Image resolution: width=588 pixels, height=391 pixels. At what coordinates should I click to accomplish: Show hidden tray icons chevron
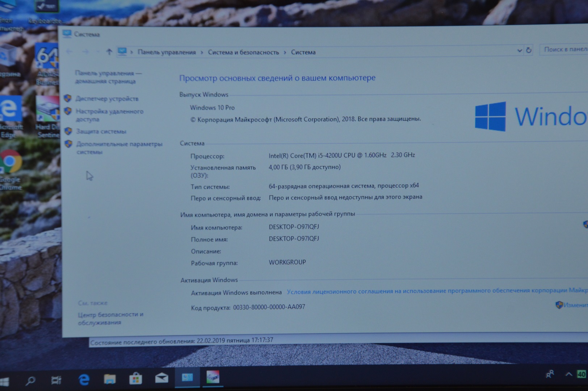click(x=569, y=374)
